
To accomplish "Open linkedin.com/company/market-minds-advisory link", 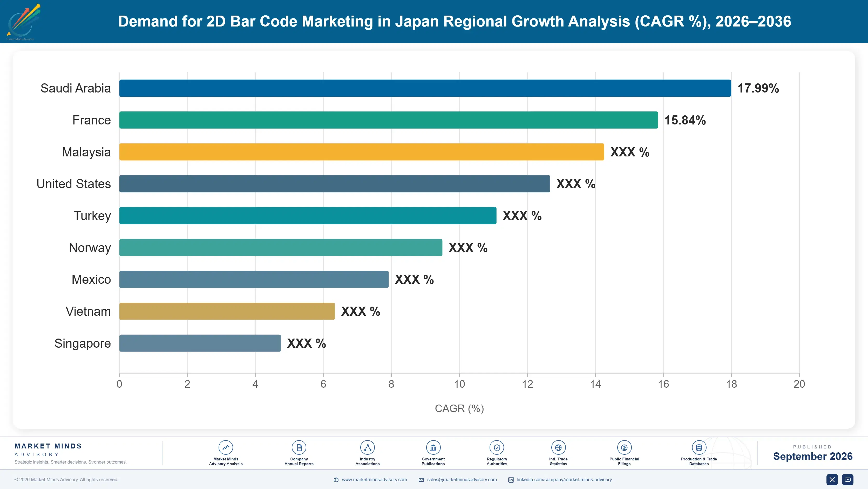I will click(564, 480).
